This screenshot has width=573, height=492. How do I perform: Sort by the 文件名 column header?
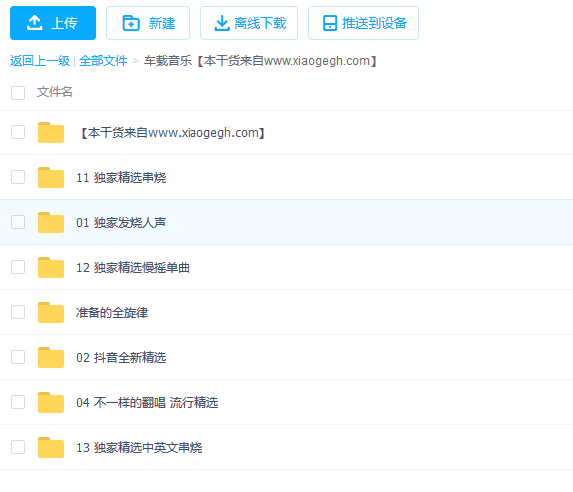tap(54, 92)
